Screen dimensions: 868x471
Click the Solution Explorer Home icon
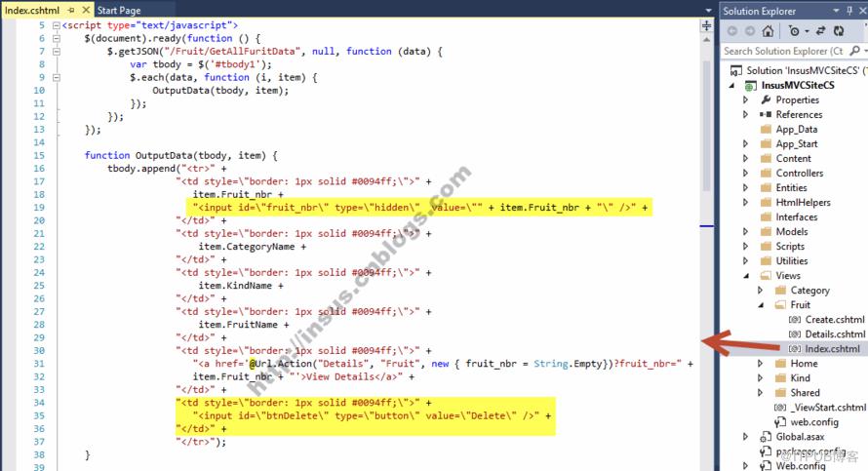click(x=768, y=31)
